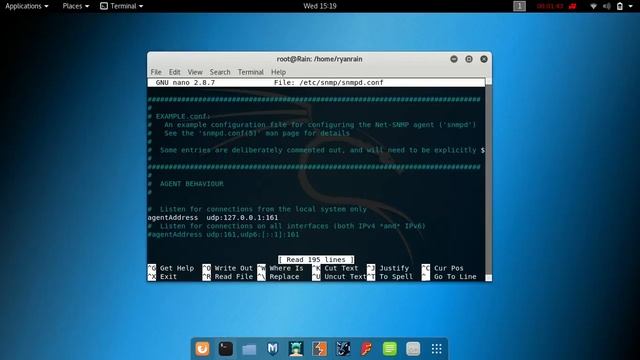Click the '^T To Spell' nano shortcut

(389, 277)
